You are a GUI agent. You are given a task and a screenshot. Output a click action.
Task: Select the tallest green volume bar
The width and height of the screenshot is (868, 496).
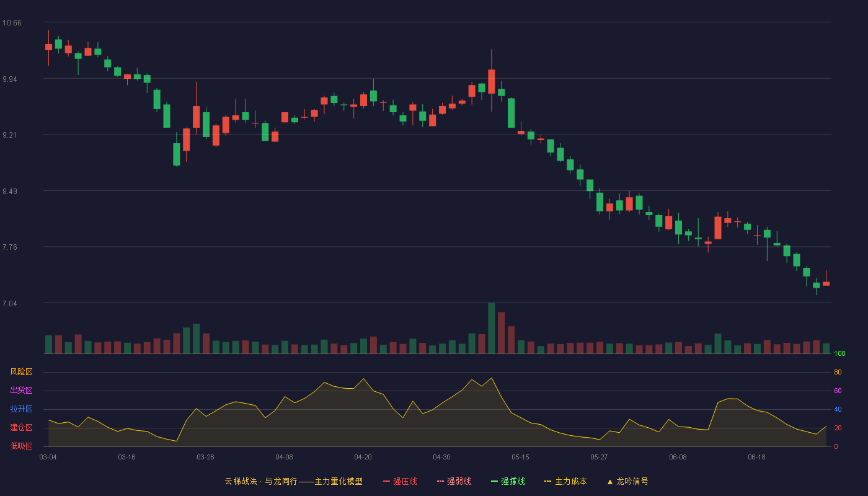[491, 328]
